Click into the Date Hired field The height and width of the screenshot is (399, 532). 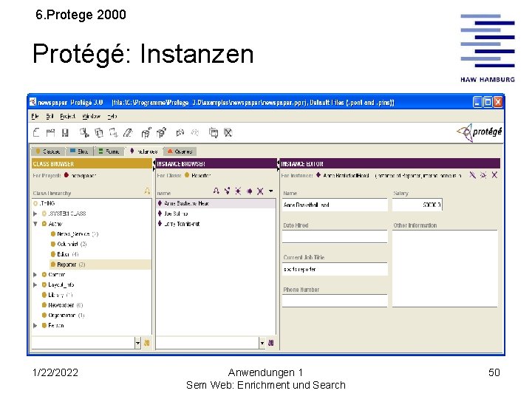pos(335,236)
